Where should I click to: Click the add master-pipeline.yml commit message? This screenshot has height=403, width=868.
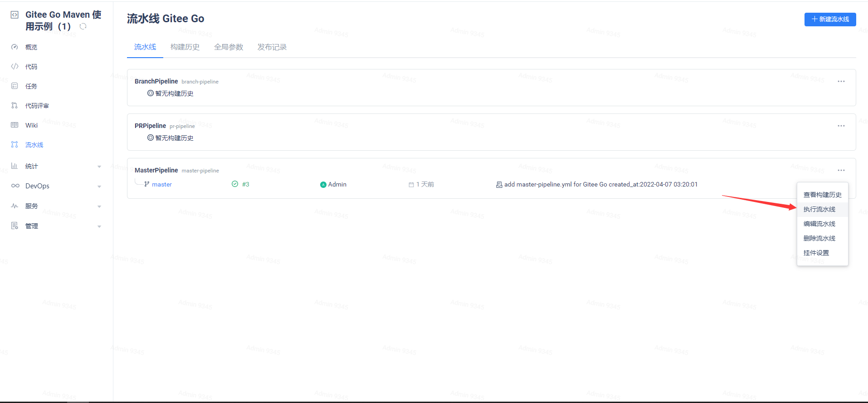point(601,184)
